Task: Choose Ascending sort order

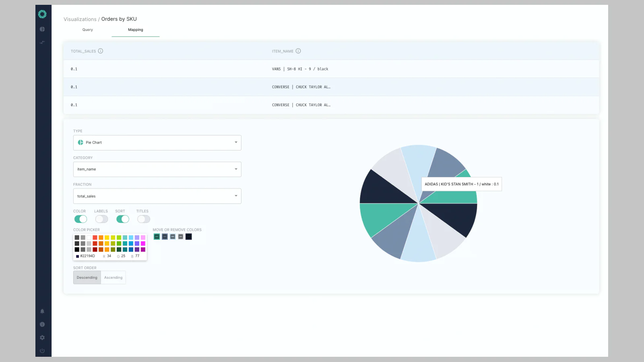Action: pyautogui.click(x=113, y=278)
